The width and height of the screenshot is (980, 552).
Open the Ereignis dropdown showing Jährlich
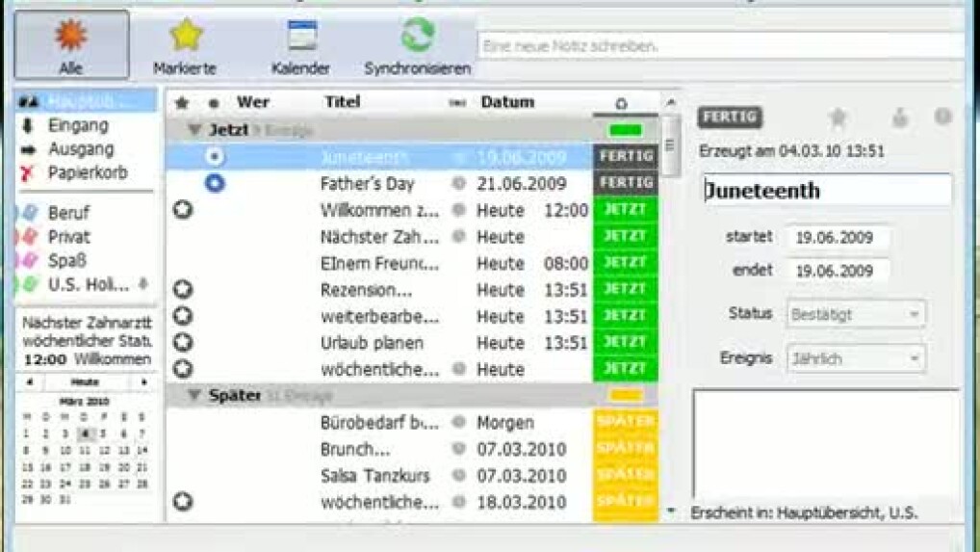click(x=856, y=358)
